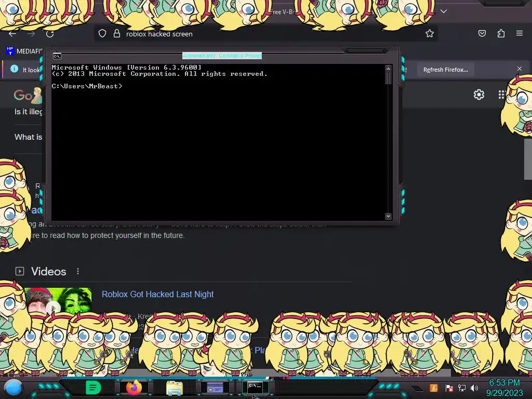Open the green chat app on taskbar

93,388
